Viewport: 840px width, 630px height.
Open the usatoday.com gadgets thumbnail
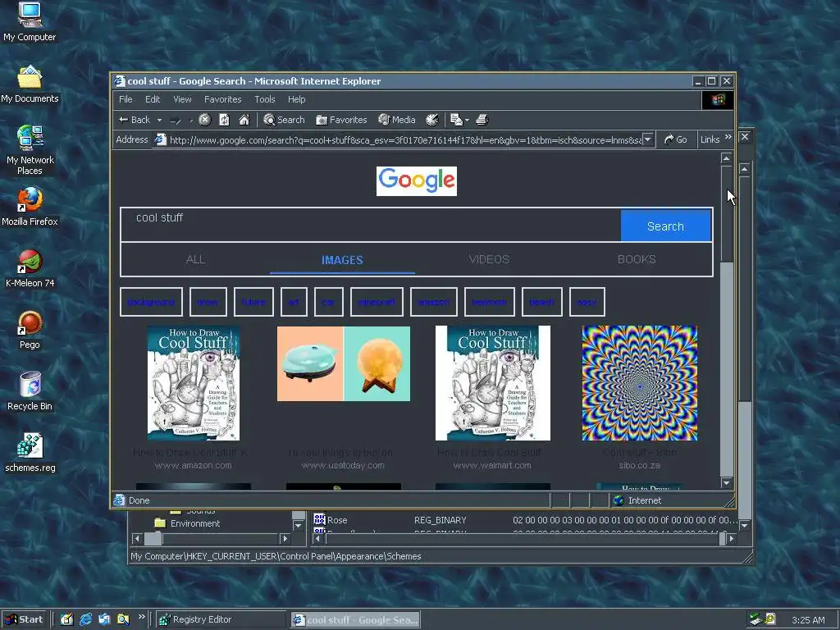click(344, 363)
